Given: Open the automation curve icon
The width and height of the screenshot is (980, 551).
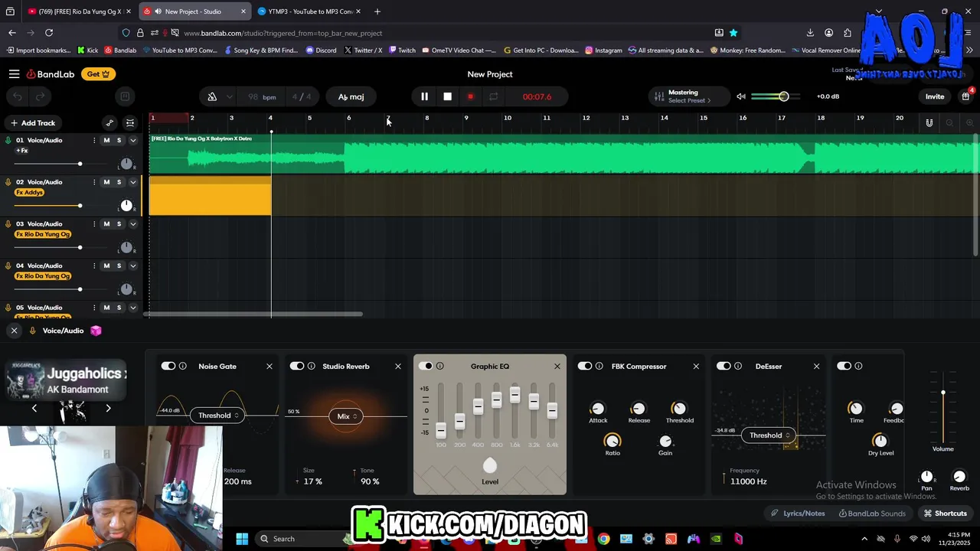Looking at the screenshot, I should (x=109, y=123).
